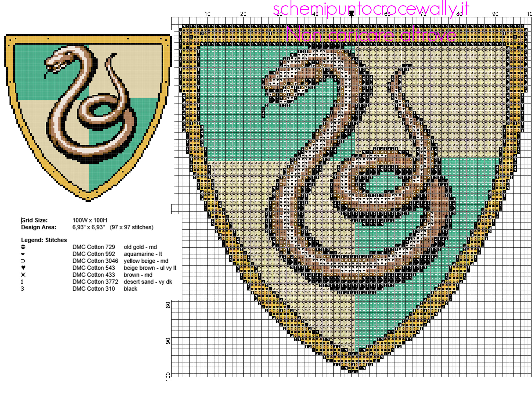This screenshot has height=401, width=532.
Task: Click the black legend symbol '3'
Action: [22, 289]
